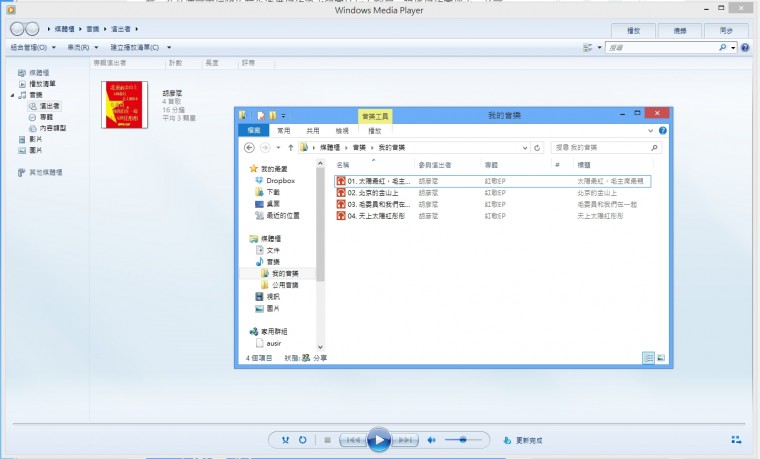The image size is (760, 459).
Task: Sort by the 長度 column header
Action: pos(212,63)
